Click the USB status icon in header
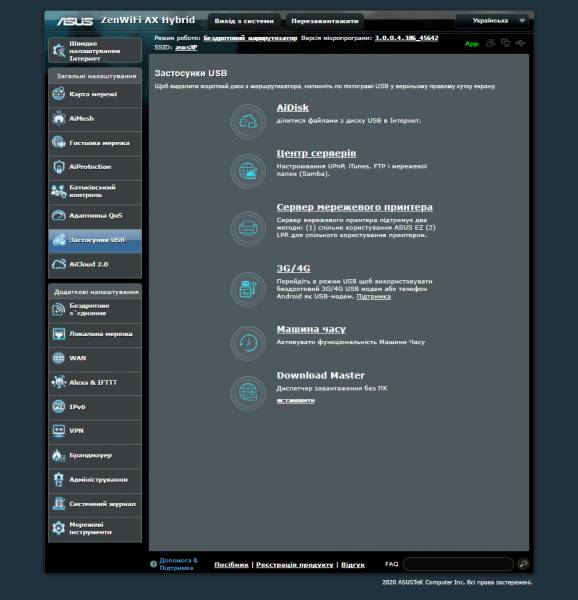The image size is (578, 600). point(520,43)
